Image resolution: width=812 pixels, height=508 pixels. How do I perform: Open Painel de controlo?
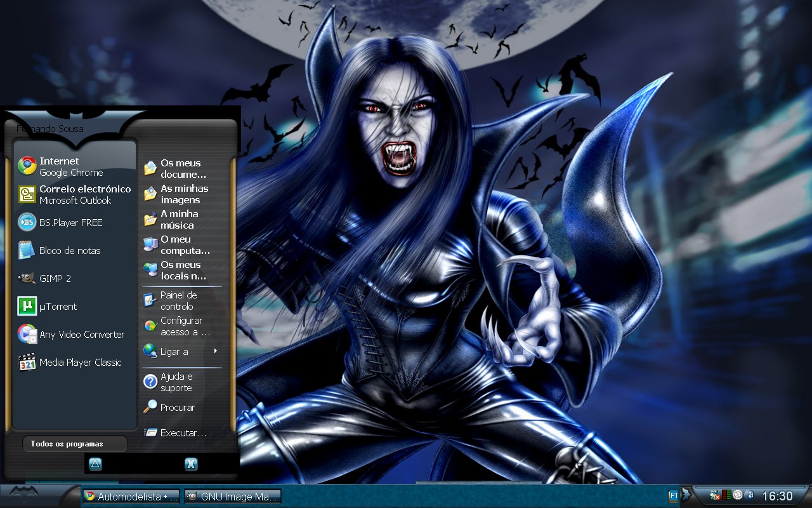[181, 300]
